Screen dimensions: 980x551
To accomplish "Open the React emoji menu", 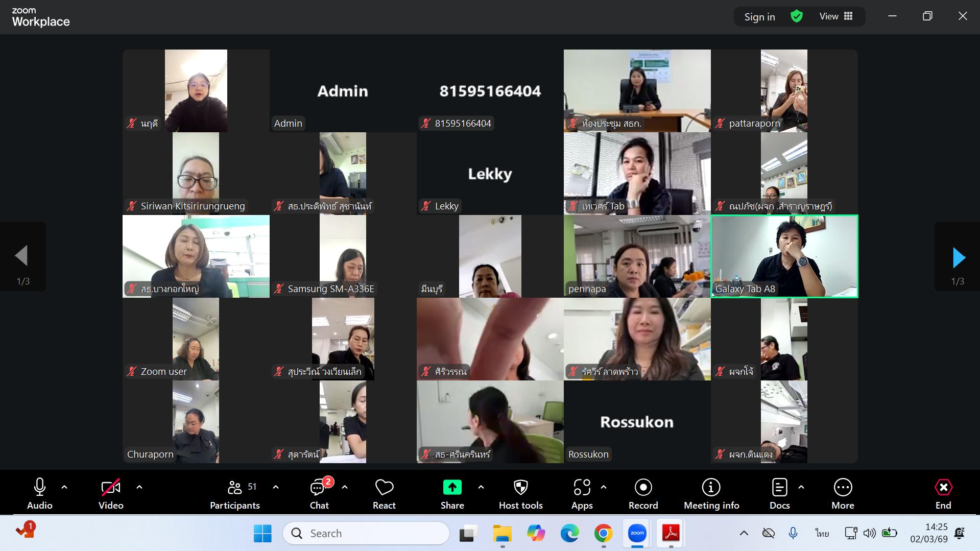I will pyautogui.click(x=384, y=493).
